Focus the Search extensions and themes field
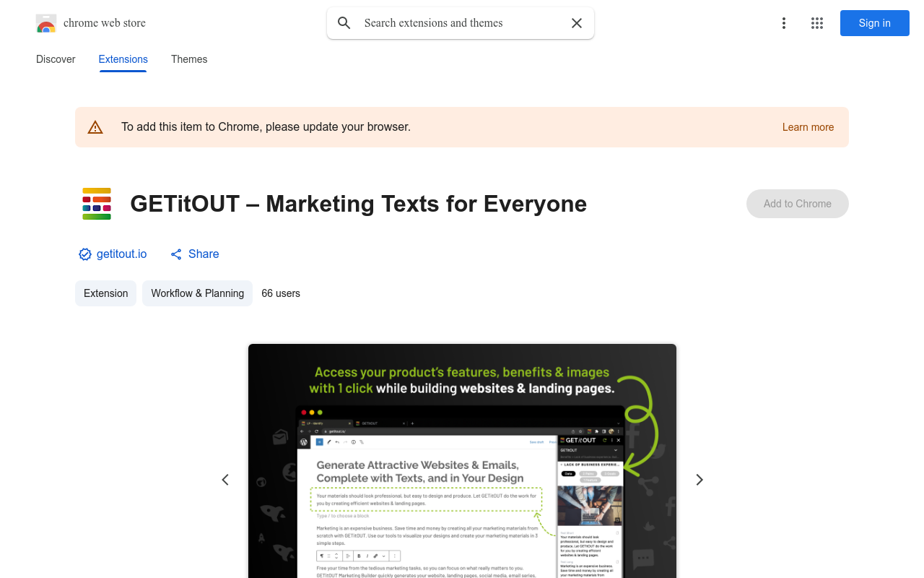 pos(461,23)
